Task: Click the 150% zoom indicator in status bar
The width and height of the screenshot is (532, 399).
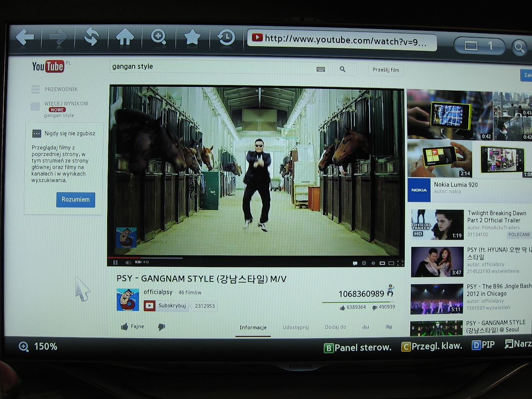Action: coord(37,347)
